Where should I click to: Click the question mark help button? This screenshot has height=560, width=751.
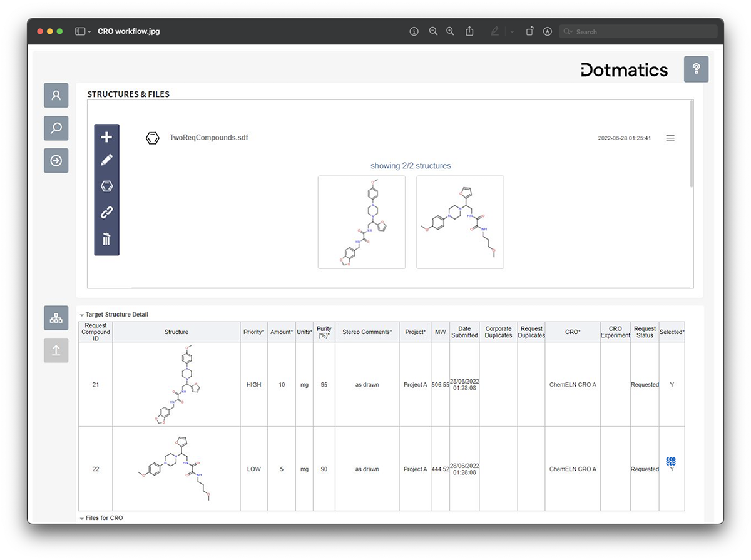[x=696, y=69]
